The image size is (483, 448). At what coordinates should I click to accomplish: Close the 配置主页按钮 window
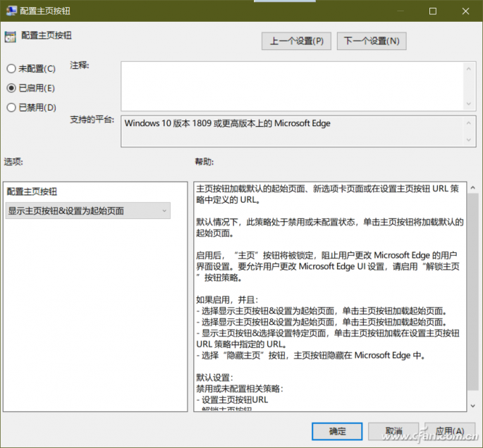coord(465,11)
